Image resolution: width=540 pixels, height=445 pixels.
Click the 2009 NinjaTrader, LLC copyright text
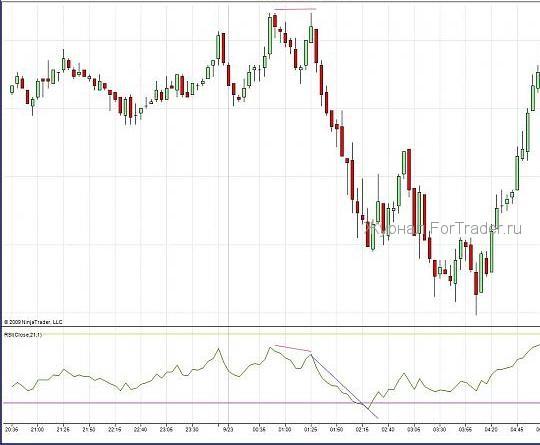[x=33, y=322]
